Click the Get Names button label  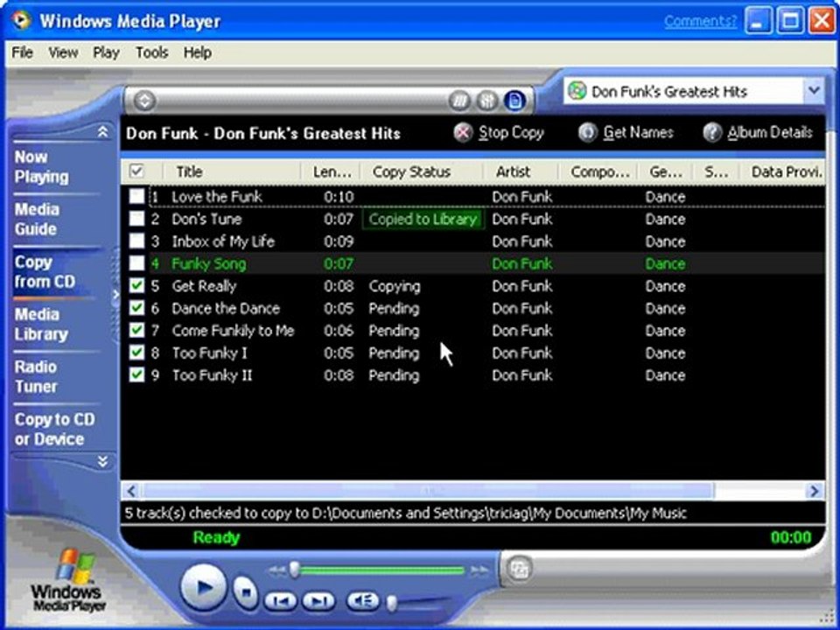638,133
